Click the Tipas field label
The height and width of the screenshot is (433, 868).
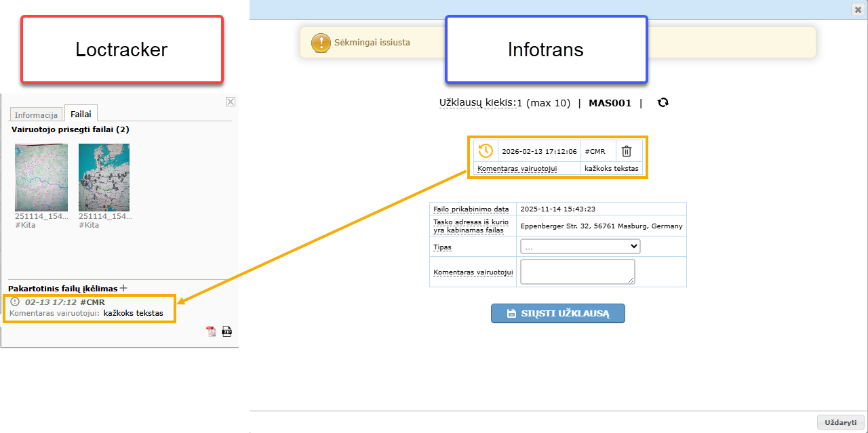pos(442,247)
